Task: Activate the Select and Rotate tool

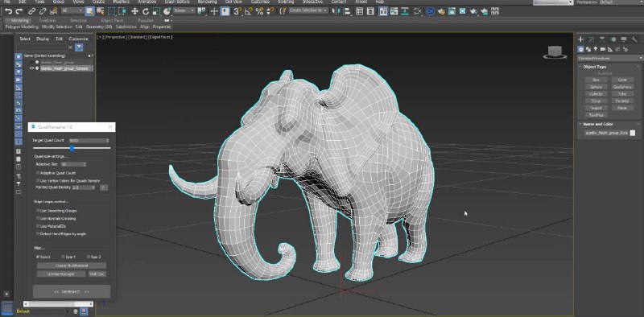Action: click(x=146, y=11)
